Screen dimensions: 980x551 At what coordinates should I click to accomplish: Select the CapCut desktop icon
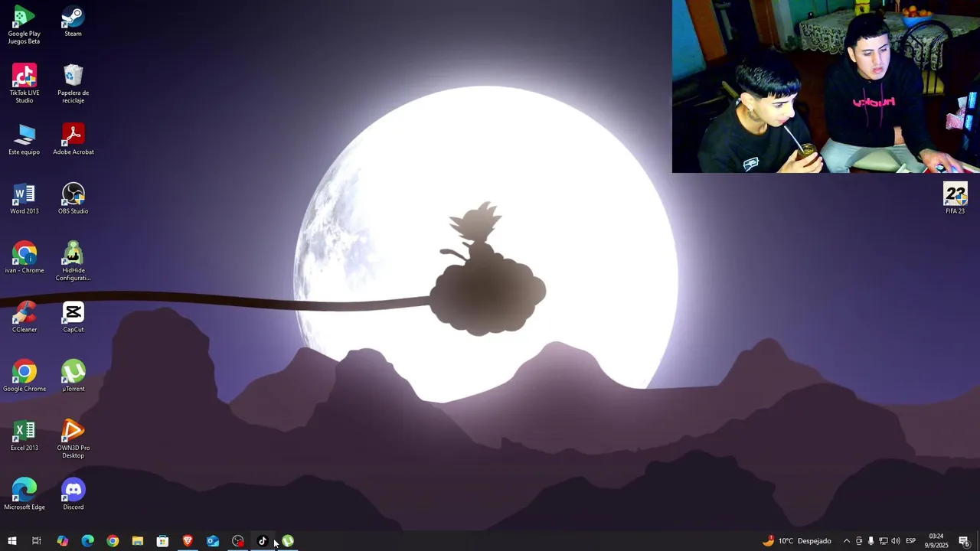73,317
